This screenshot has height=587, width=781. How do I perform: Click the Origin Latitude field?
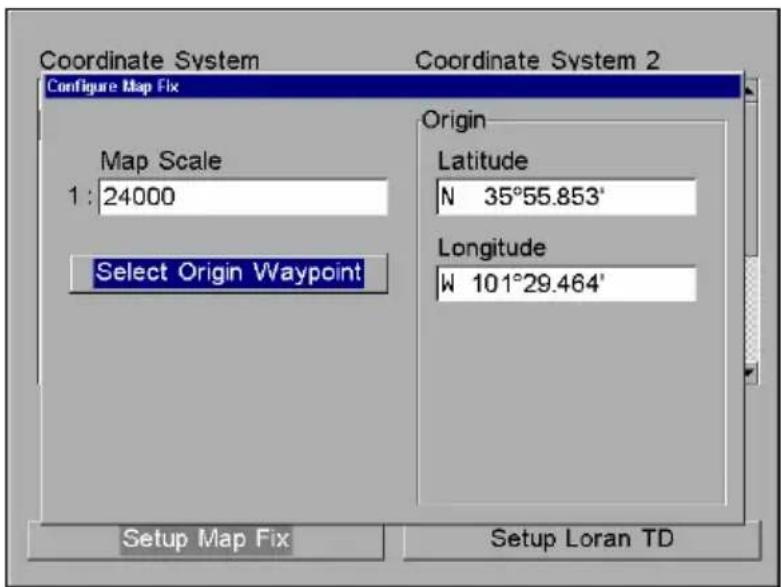coord(566,197)
